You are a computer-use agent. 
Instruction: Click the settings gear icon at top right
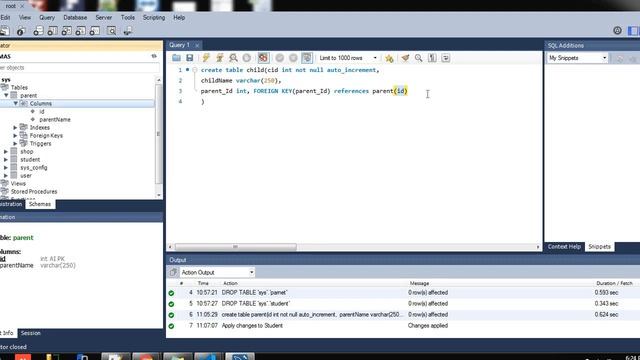(x=617, y=31)
